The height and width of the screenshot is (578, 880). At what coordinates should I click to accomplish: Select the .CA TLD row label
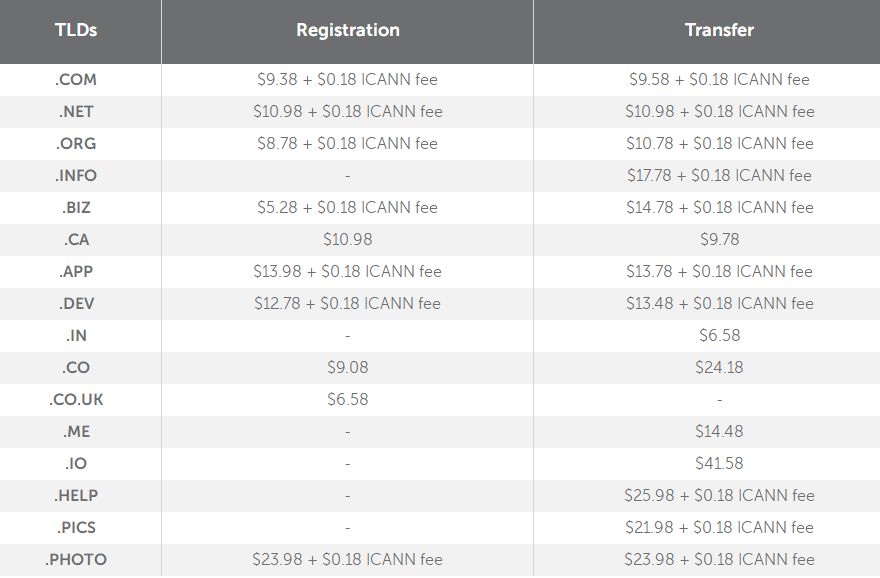click(x=76, y=239)
